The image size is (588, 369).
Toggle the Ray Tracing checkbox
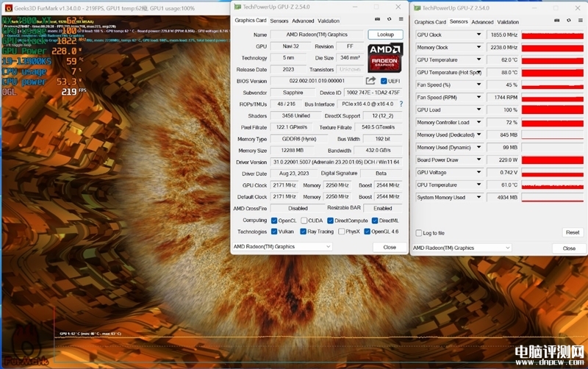(x=304, y=232)
